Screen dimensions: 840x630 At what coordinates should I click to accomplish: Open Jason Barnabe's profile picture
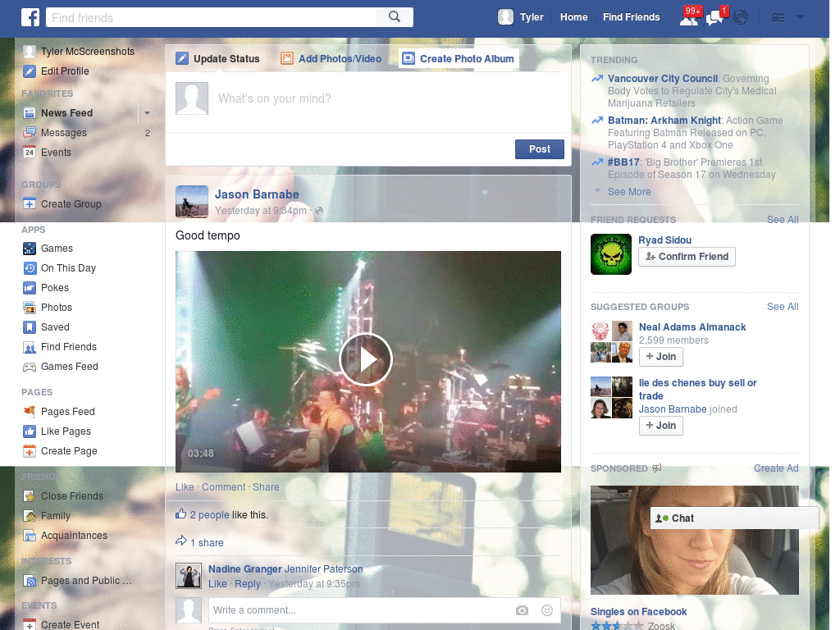(x=192, y=202)
